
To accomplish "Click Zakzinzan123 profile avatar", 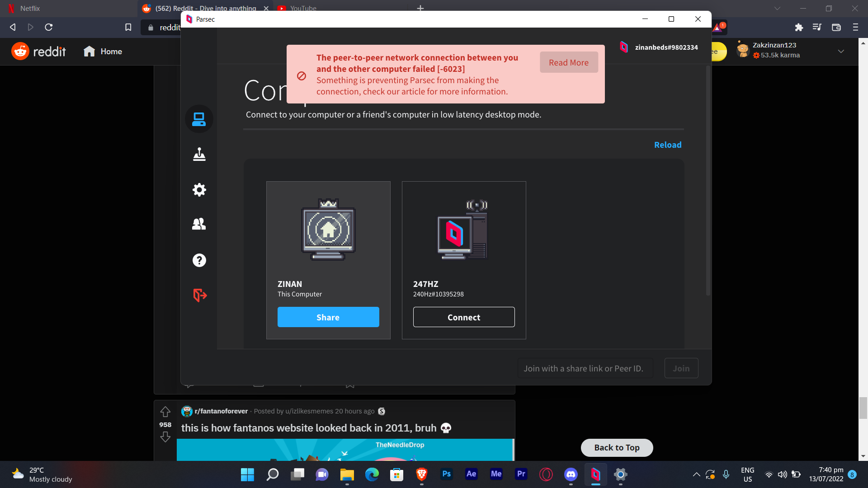I will [x=743, y=50].
